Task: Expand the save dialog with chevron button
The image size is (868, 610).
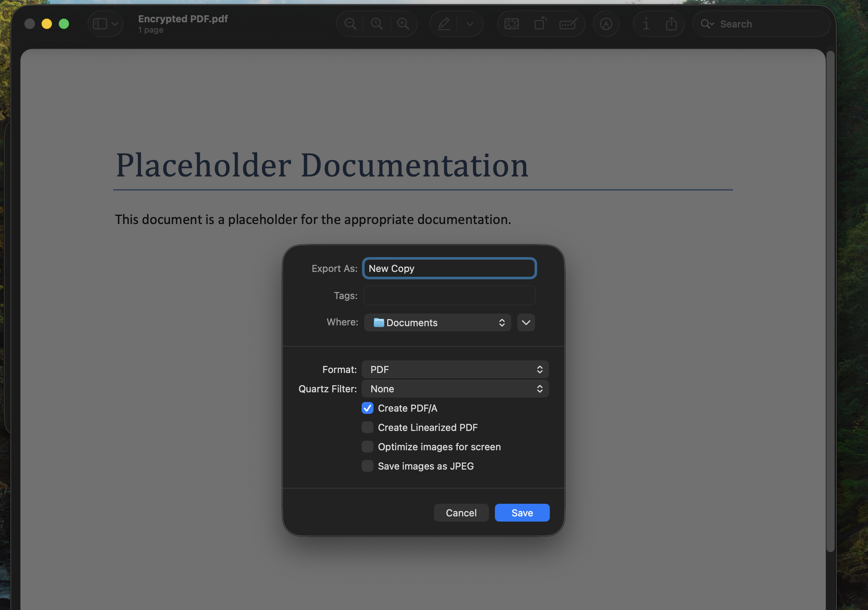Action: (x=526, y=322)
